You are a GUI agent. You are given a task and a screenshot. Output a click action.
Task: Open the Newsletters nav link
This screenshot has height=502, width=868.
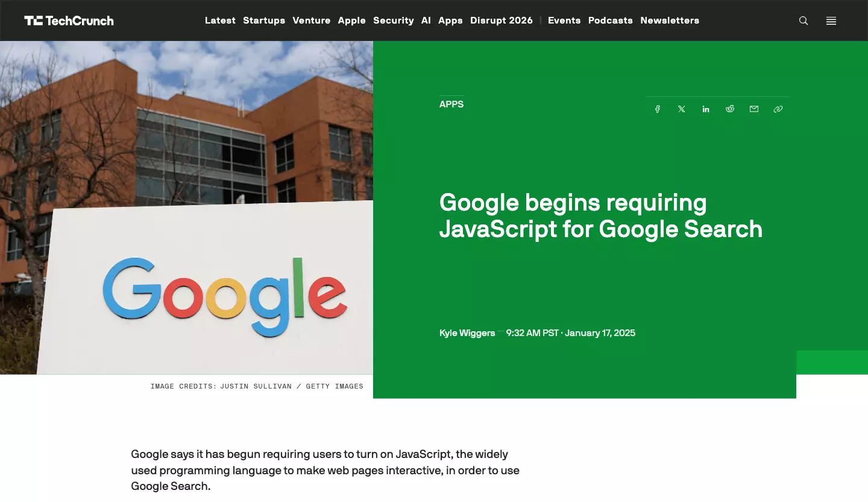670,21
